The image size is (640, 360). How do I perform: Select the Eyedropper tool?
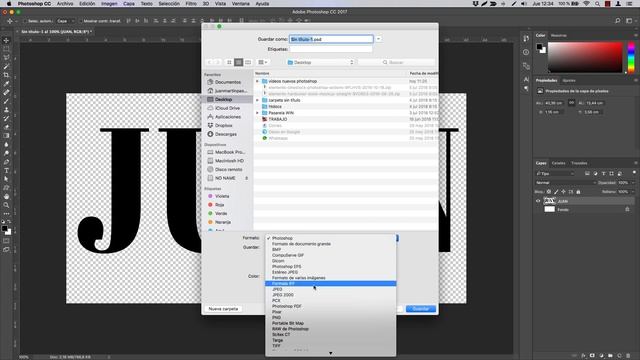pos(6,84)
